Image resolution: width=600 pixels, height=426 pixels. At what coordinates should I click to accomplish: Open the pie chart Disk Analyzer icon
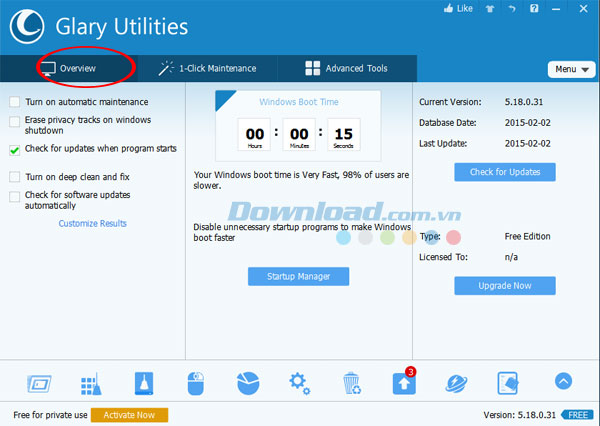coord(248,383)
